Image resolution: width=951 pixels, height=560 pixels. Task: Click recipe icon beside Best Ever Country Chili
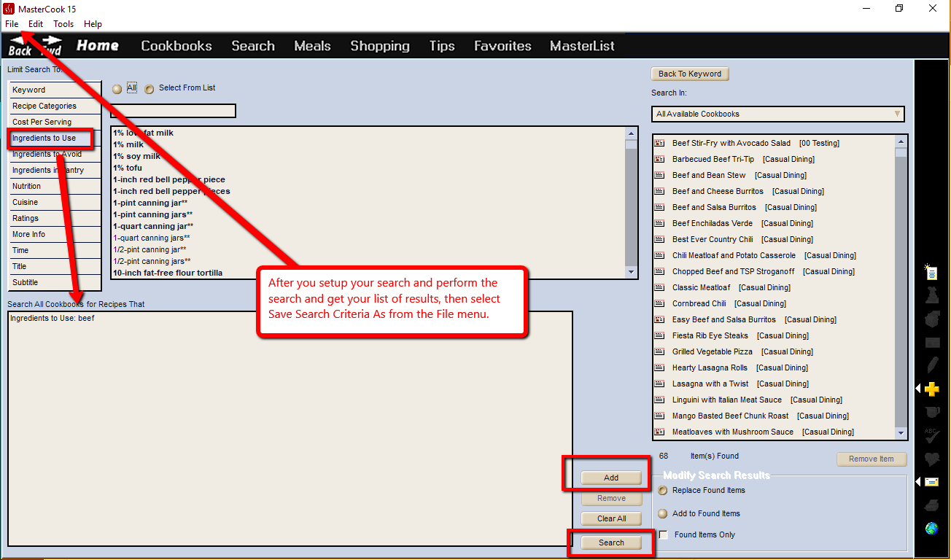coord(659,239)
